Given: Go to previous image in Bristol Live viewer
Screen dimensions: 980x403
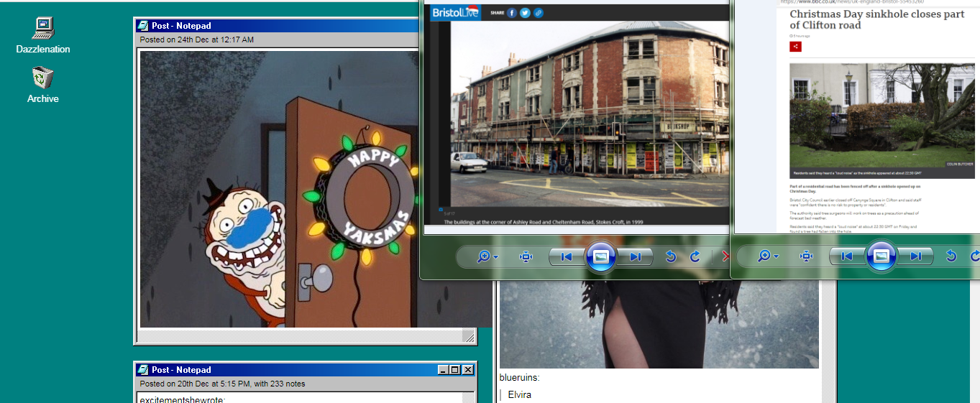Looking at the screenshot, I should [567, 256].
